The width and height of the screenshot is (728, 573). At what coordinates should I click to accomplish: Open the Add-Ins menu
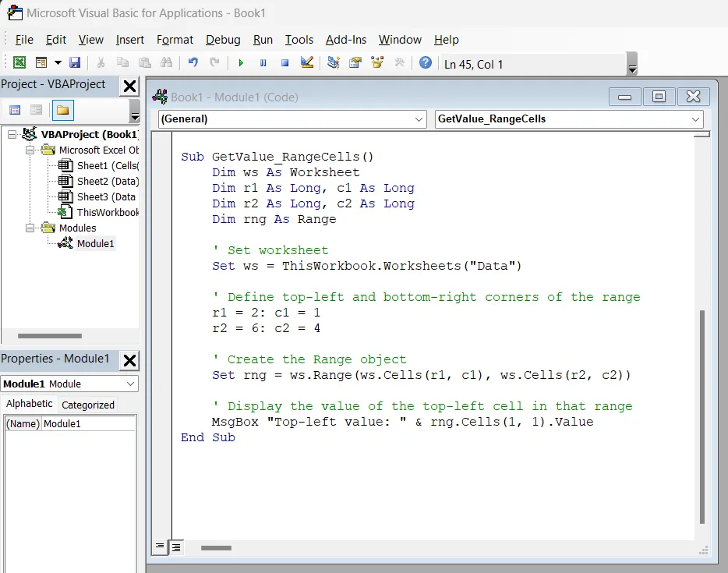346,40
